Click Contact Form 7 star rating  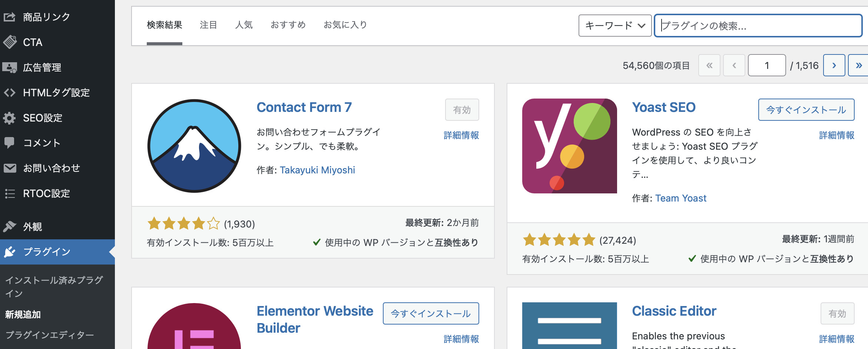tap(183, 224)
